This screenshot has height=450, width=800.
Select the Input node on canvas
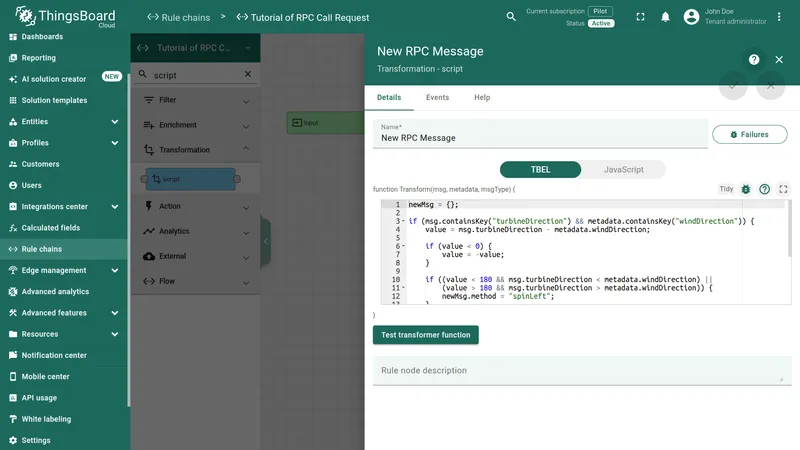click(325, 123)
